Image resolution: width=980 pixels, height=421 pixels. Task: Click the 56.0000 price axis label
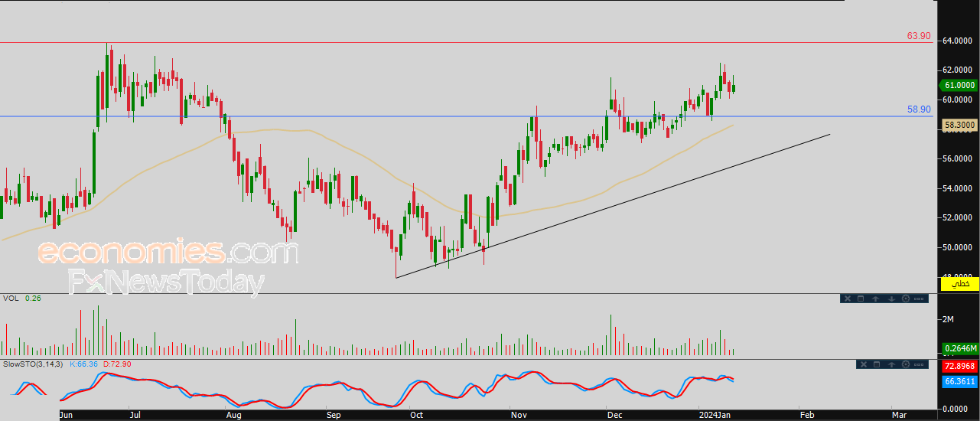(959, 158)
